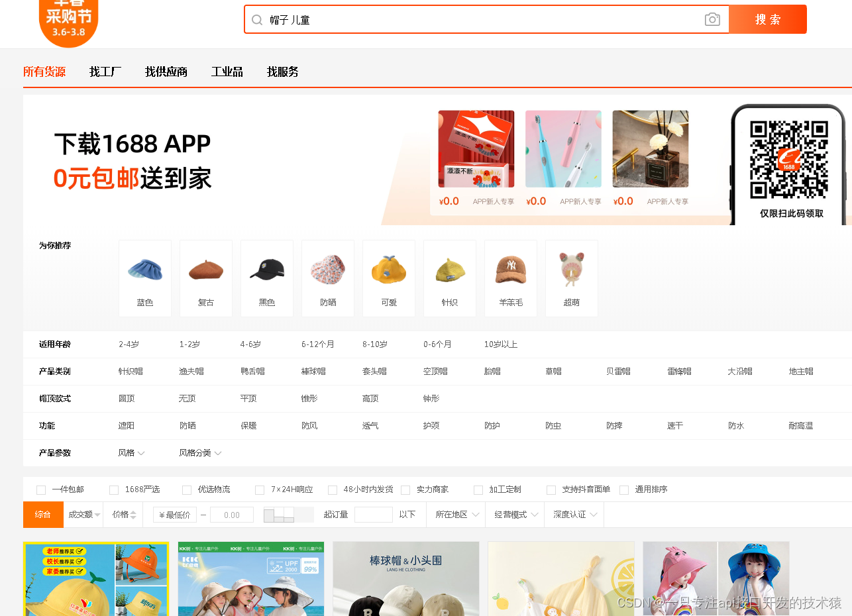Enable the 一件包邮 checkbox

pyautogui.click(x=41, y=489)
